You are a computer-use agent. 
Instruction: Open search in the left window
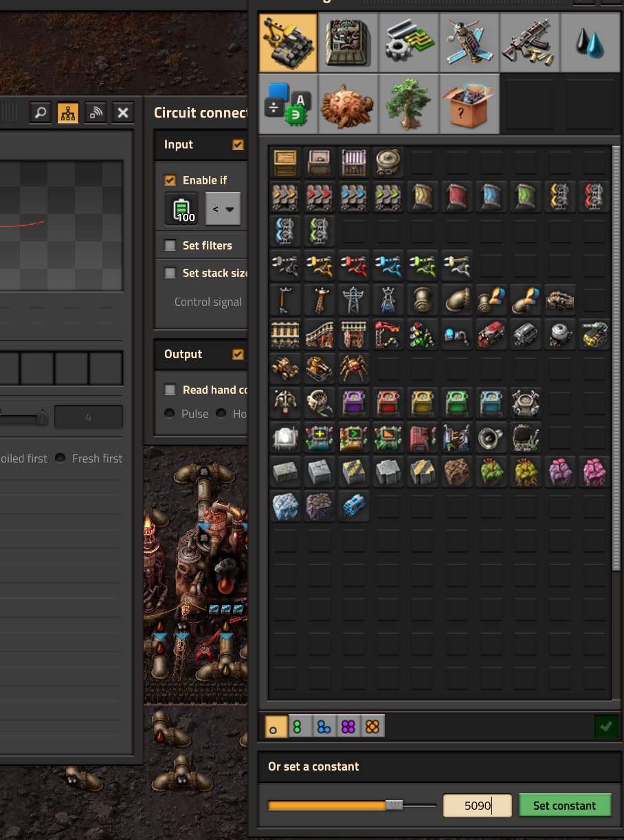coord(41,113)
